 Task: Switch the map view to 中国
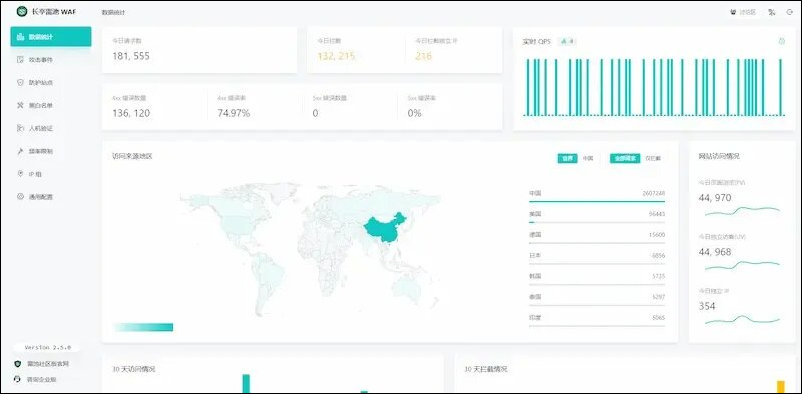588,159
